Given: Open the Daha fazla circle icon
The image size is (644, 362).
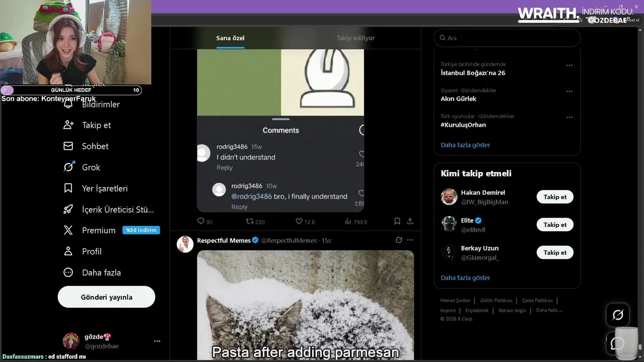Looking at the screenshot, I should pyautogui.click(x=68, y=273).
